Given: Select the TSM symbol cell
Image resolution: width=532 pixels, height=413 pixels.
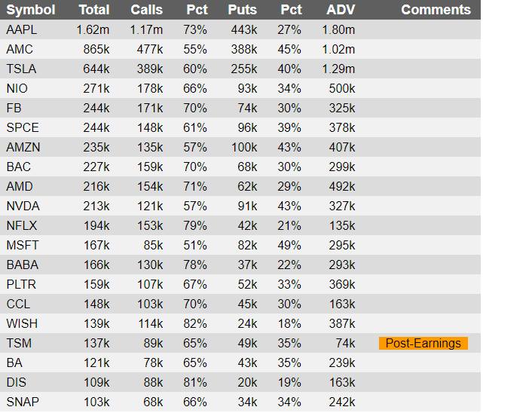Looking at the screenshot, I should (19, 344).
